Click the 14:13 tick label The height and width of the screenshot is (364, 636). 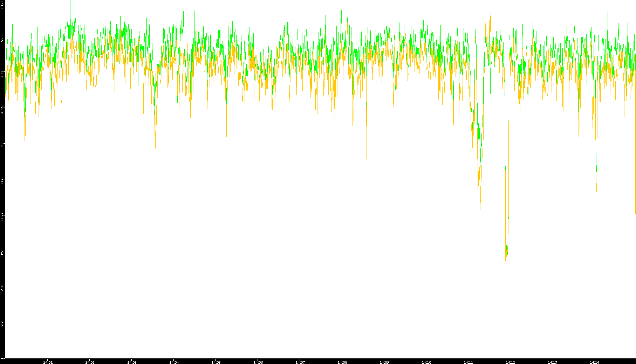(552, 362)
